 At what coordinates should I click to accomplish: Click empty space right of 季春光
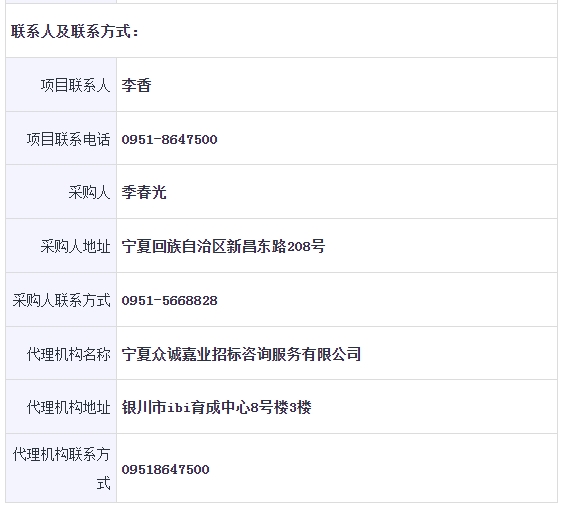[360, 192]
